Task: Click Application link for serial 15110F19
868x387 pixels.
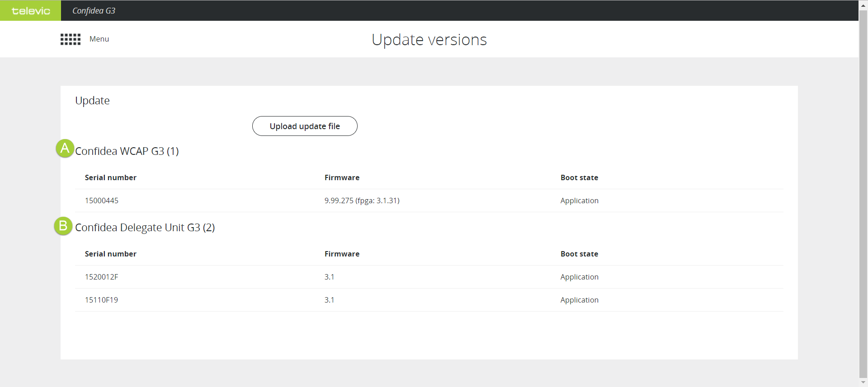Action: tap(579, 300)
